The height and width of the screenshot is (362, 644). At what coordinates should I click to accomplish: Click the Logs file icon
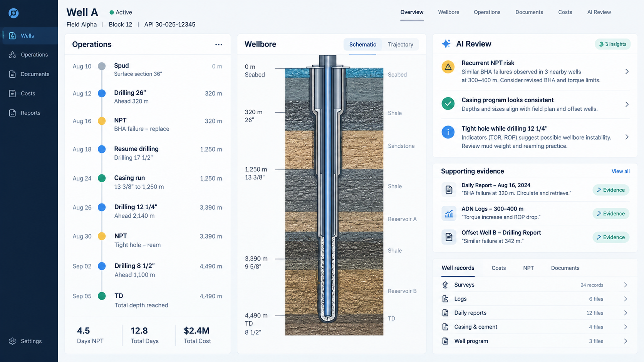[x=445, y=299]
